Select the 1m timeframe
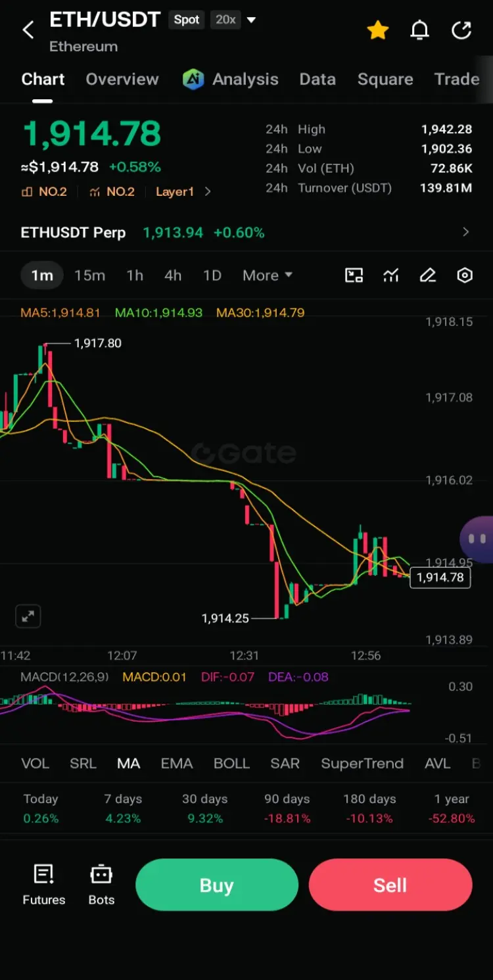Image resolution: width=493 pixels, height=980 pixels. coord(42,275)
